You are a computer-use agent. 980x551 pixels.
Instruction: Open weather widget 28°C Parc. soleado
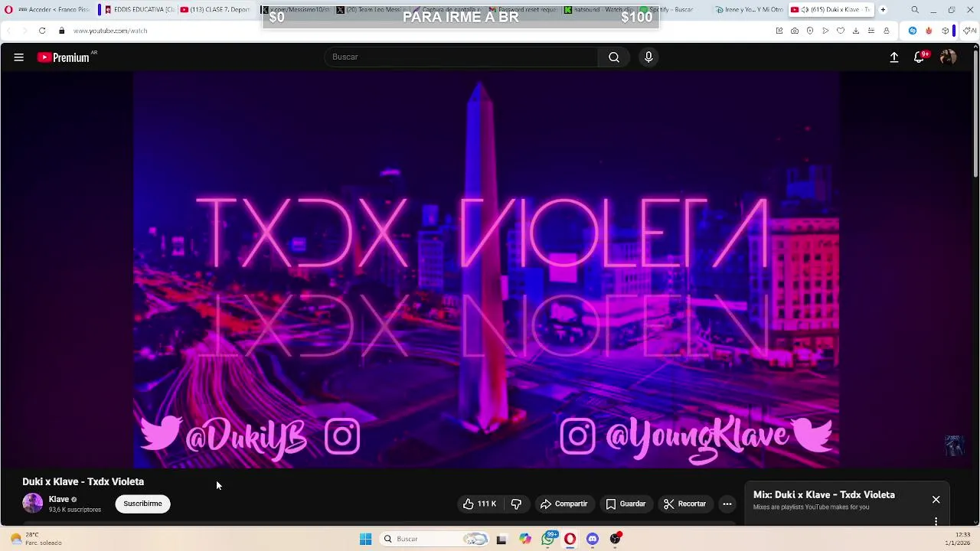pyautogui.click(x=36, y=539)
